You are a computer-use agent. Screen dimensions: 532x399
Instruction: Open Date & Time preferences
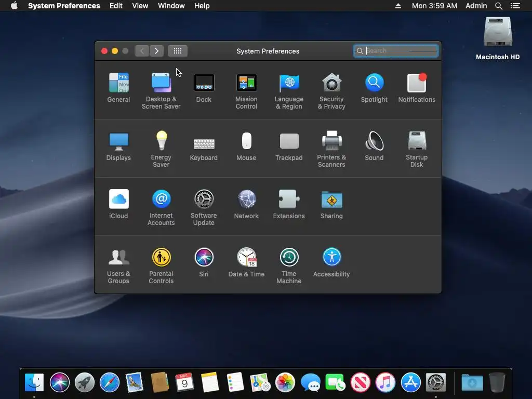point(246,262)
